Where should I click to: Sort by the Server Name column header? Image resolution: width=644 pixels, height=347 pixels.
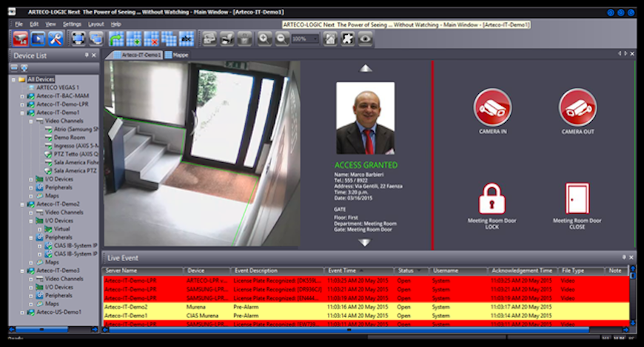click(x=143, y=271)
